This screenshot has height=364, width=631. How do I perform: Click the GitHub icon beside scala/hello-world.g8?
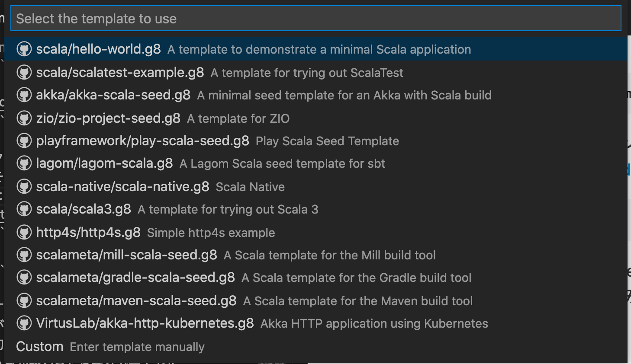24,49
